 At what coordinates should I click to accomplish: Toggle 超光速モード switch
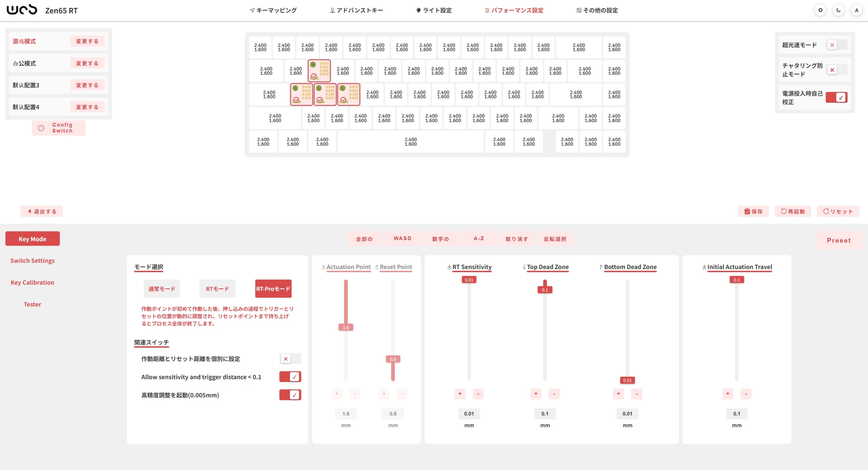click(836, 45)
